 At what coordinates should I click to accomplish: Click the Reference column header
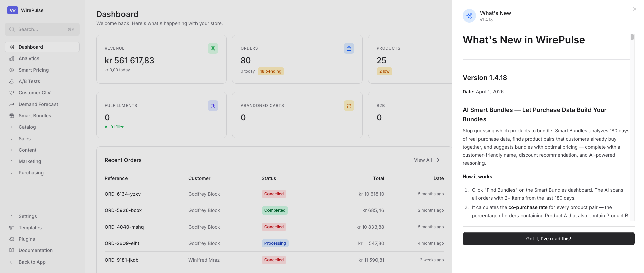click(x=116, y=178)
